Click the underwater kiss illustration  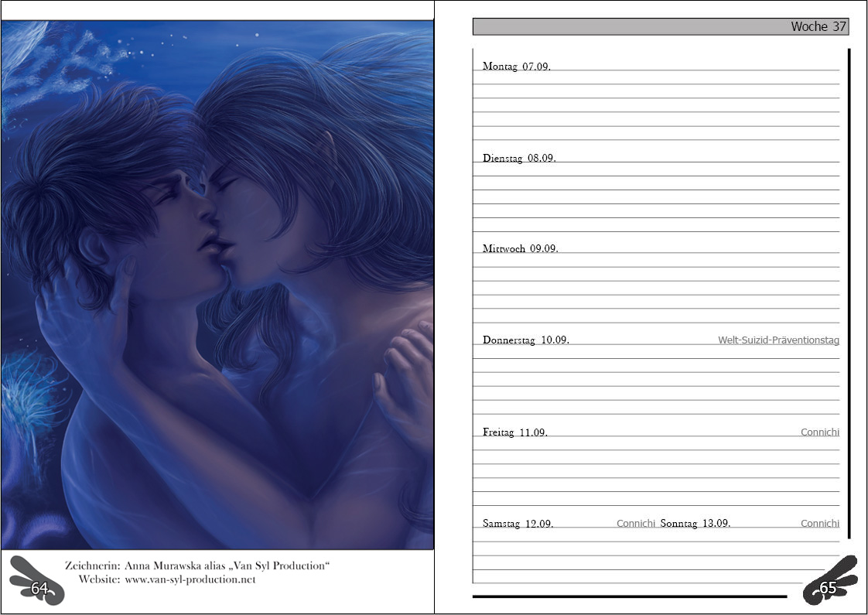217,285
